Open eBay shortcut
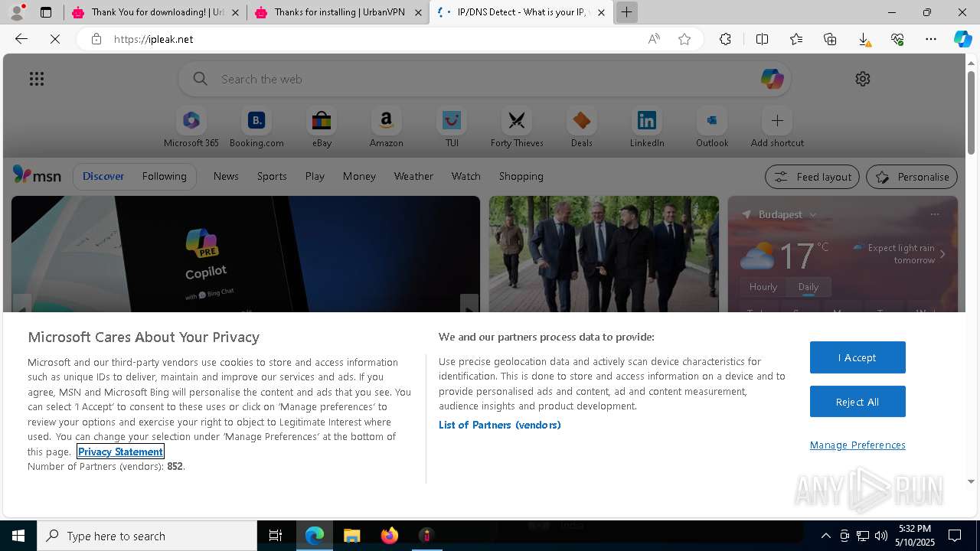The height and width of the screenshot is (551, 980). pos(322,128)
